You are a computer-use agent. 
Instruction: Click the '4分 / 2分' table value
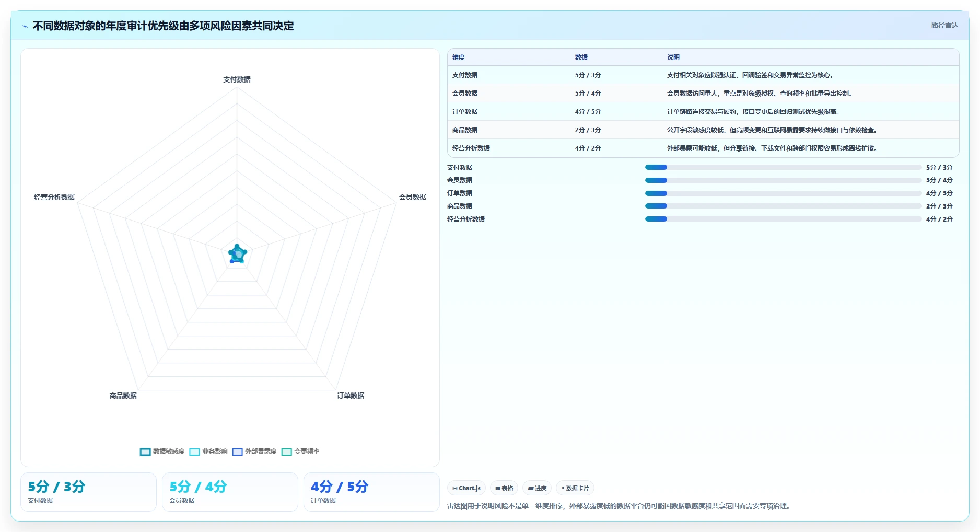click(x=588, y=148)
